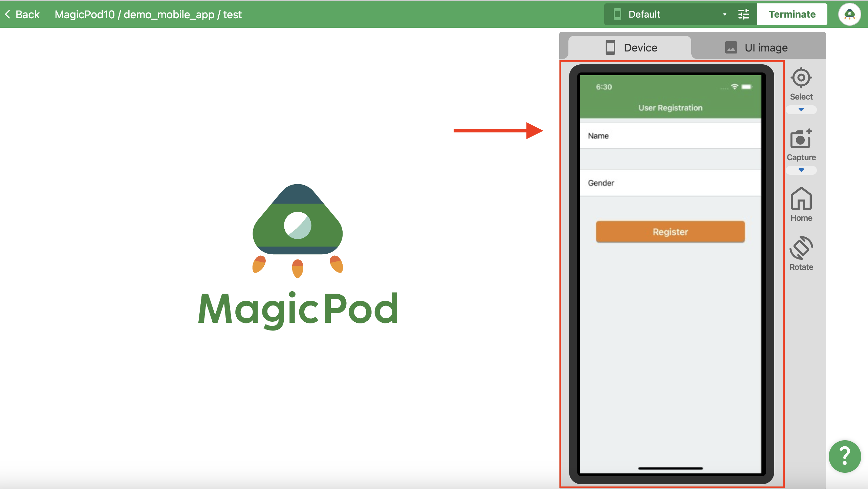Switch to the Device tab
The height and width of the screenshot is (489, 868).
(630, 47)
